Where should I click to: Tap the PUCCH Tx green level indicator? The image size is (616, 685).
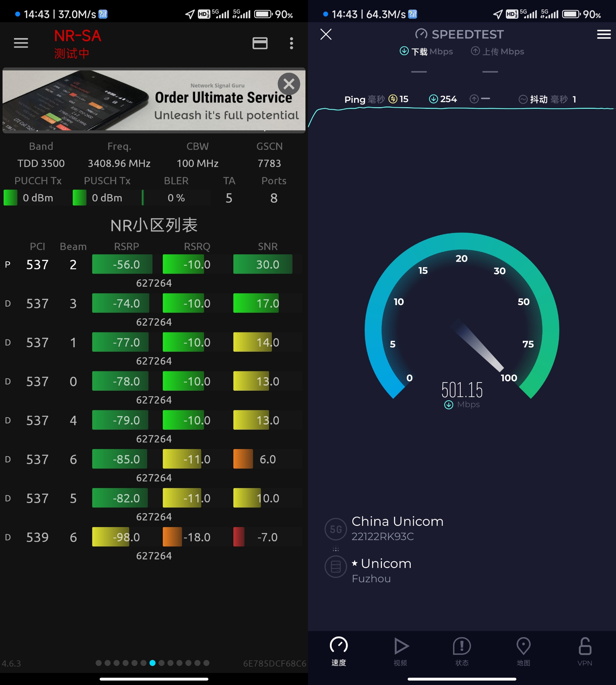click(x=10, y=198)
